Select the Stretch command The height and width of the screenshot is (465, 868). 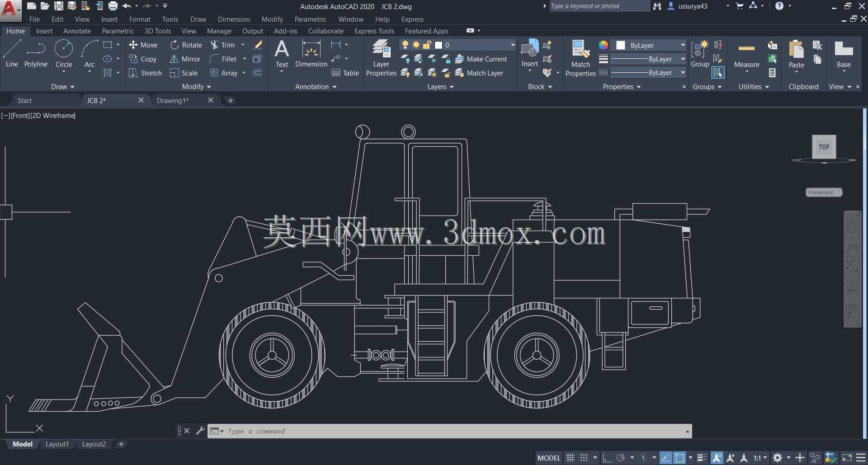pyautogui.click(x=145, y=73)
